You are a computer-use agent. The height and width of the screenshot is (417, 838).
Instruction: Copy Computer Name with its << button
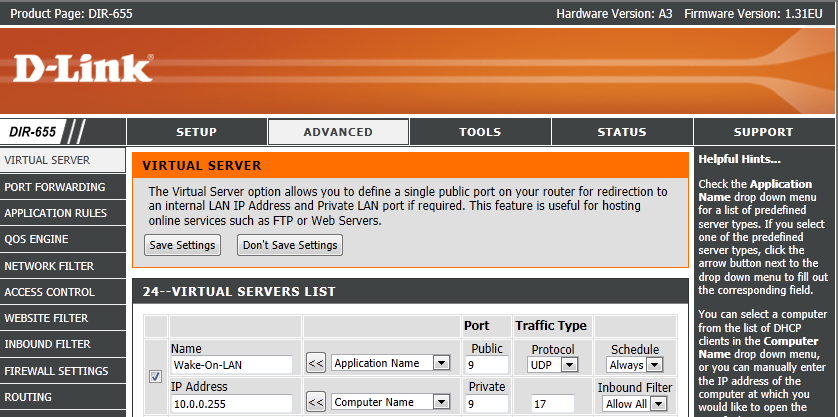pyautogui.click(x=316, y=403)
